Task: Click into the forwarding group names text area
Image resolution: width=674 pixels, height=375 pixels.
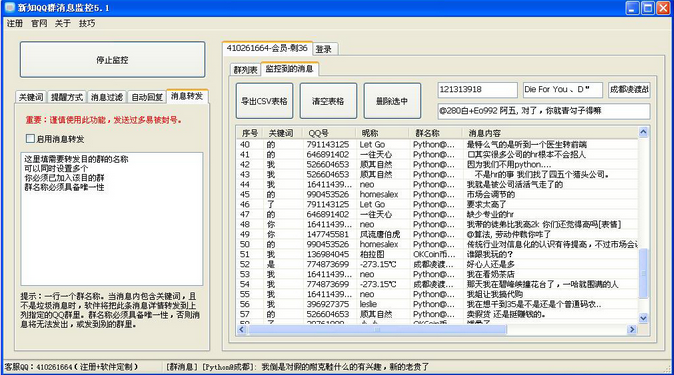Action: (112, 218)
